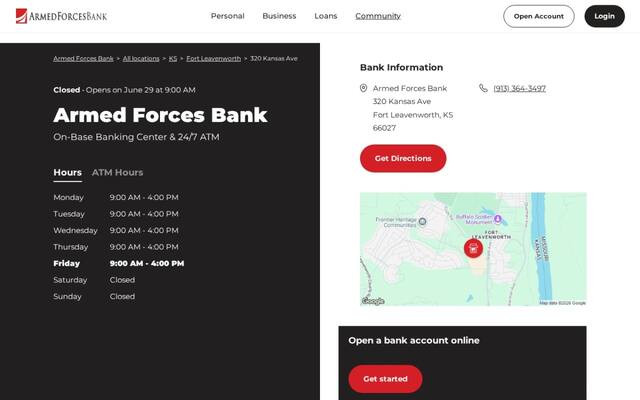The width and height of the screenshot is (640, 400).
Task: Open the Community menu
Action: coord(378,16)
